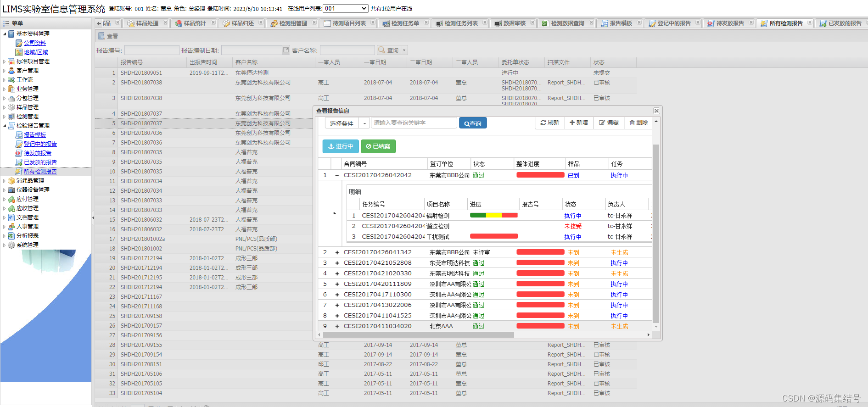Click progress bar of 辐射检测 task

(x=494, y=215)
